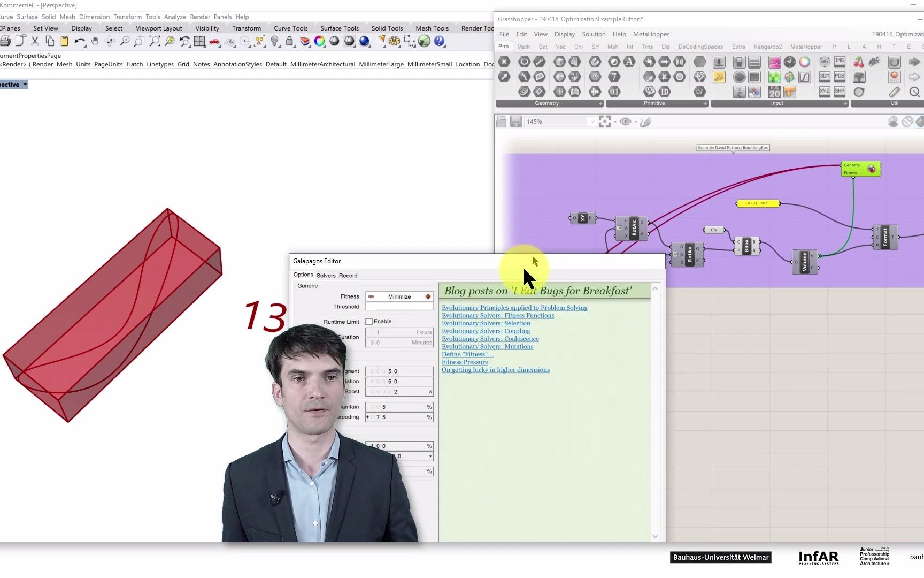Open 'Evolutionary Principles applied to Problem Solving' link

tap(514, 308)
